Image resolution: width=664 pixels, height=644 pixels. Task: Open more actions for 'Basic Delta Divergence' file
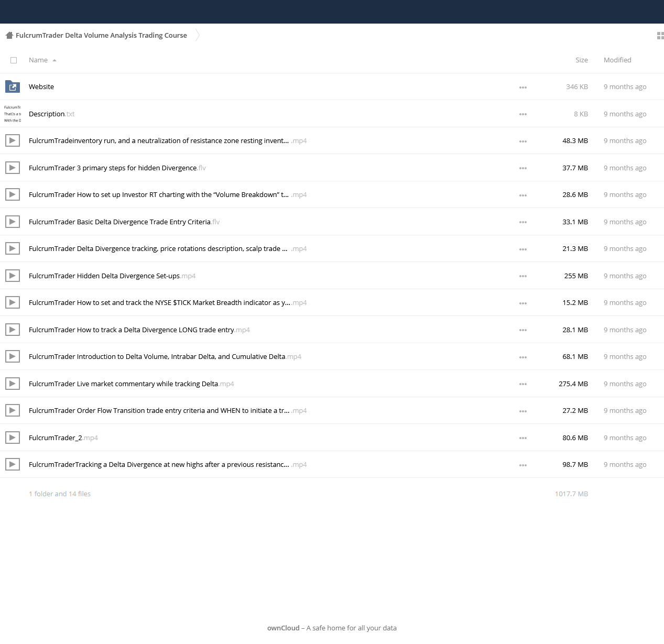point(523,222)
